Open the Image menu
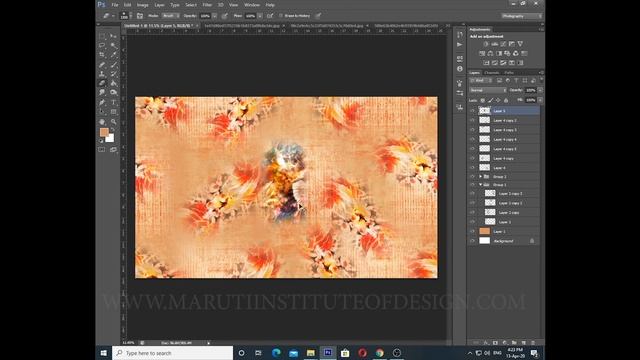Image resolution: width=640 pixels, height=360 pixels. 142,5
